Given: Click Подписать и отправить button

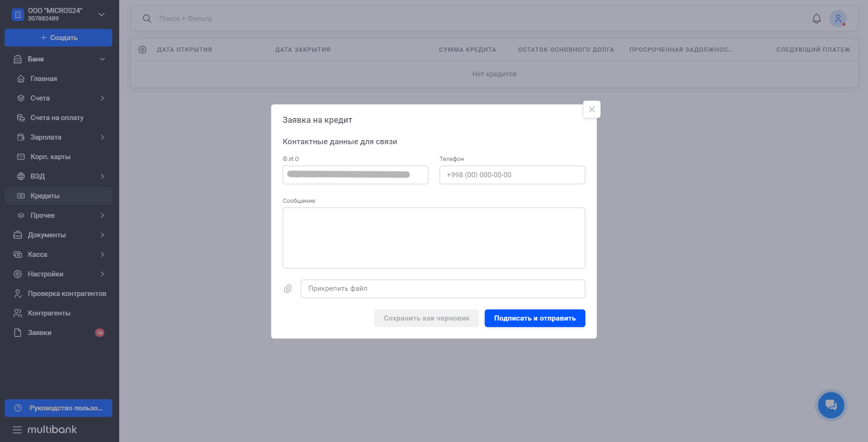Looking at the screenshot, I should 535,318.
